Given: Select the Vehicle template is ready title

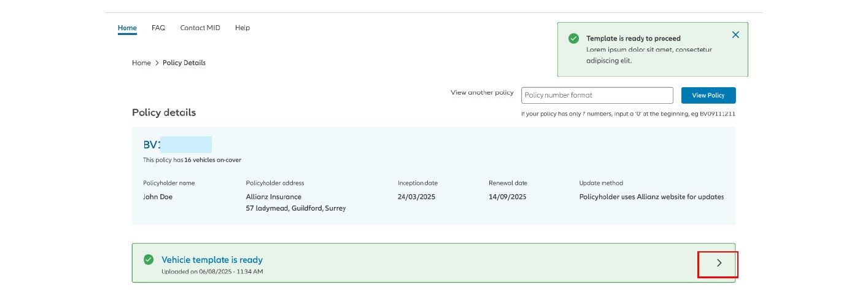Looking at the screenshot, I should point(212,260).
